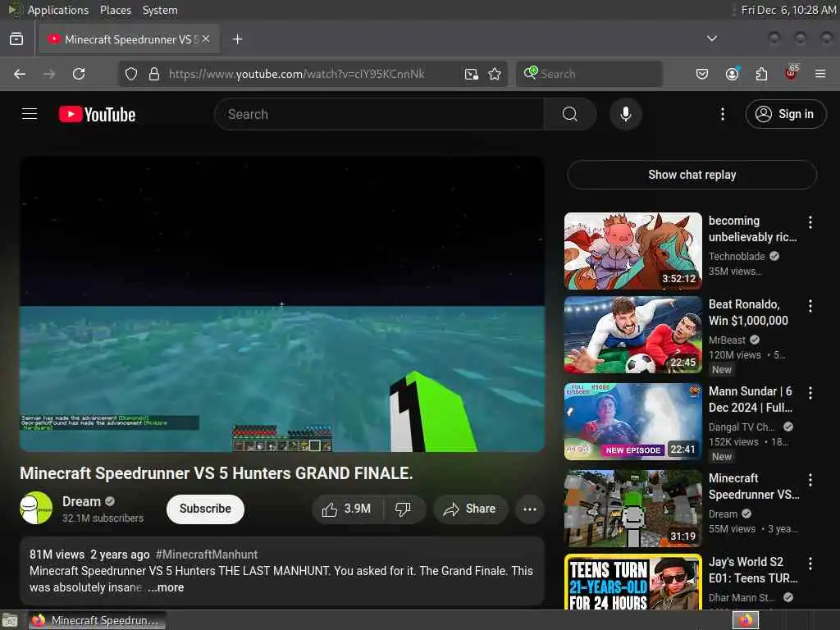Dislike the video with thumbs down

pyautogui.click(x=403, y=509)
